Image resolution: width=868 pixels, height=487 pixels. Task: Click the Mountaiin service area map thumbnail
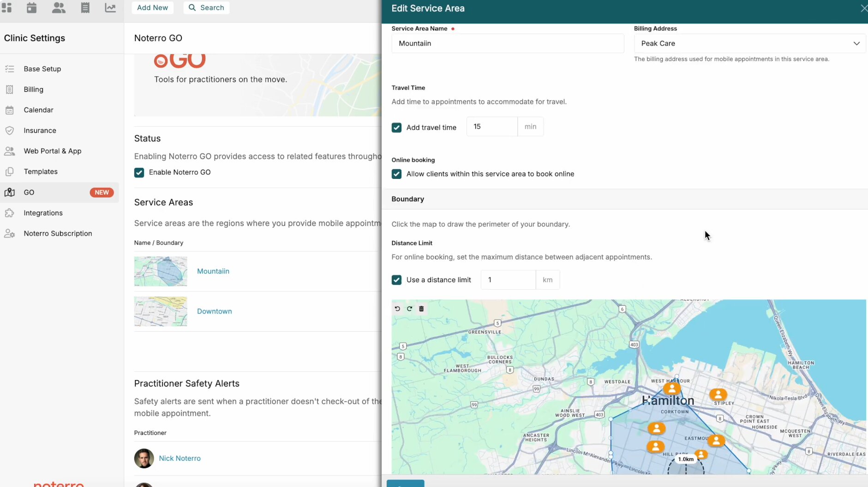[x=161, y=271]
